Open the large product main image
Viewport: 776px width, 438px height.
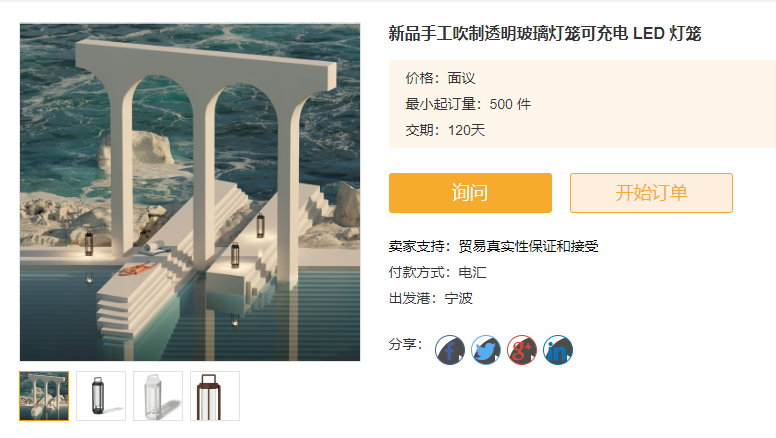tap(190, 192)
